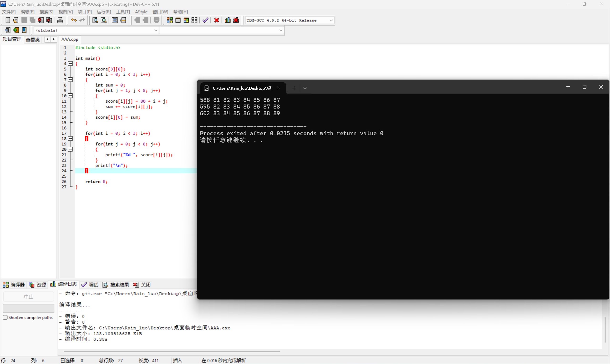Open the terminal tab dropdown chevron

tap(305, 88)
